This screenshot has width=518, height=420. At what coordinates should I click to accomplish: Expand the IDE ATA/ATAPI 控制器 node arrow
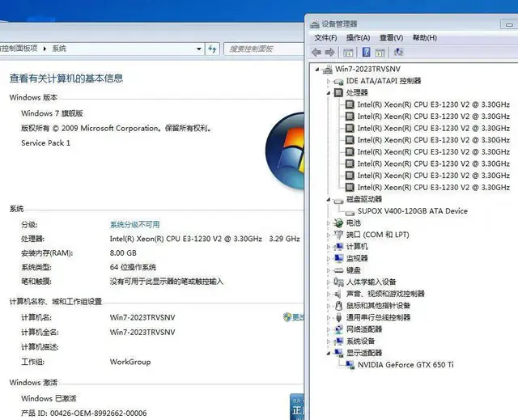(x=329, y=81)
